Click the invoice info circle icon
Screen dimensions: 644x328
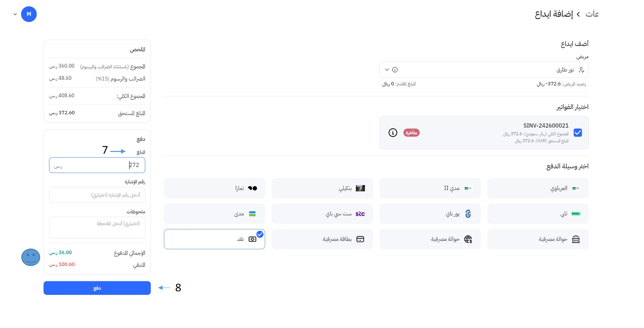pyautogui.click(x=393, y=133)
